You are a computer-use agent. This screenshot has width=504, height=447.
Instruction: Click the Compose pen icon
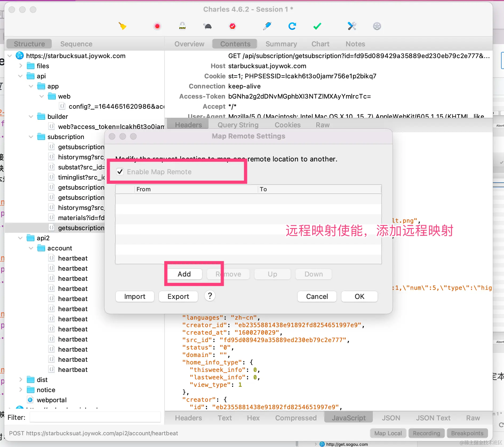click(267, 26)
